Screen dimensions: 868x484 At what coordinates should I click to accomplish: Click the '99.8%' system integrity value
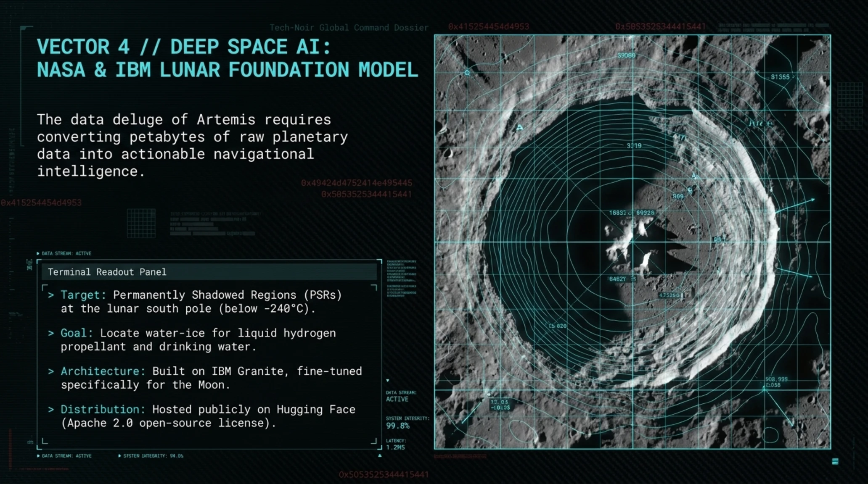click(398, 426)
